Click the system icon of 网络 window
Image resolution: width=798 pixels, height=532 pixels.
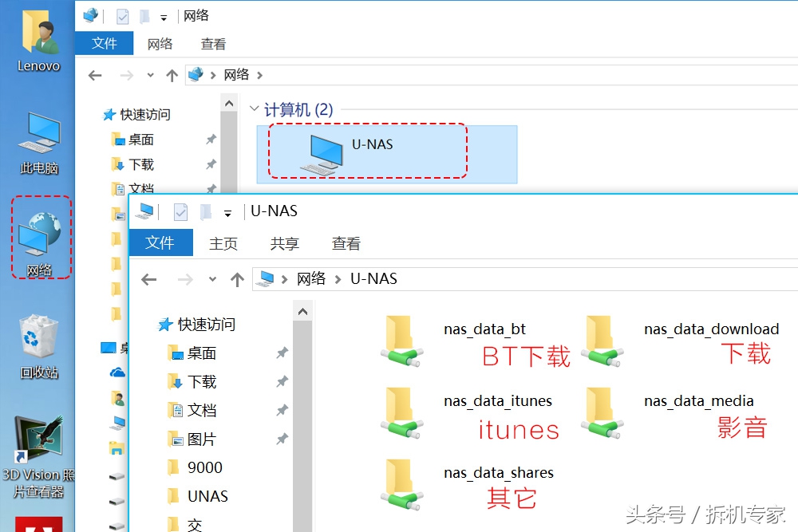(91, 16)
